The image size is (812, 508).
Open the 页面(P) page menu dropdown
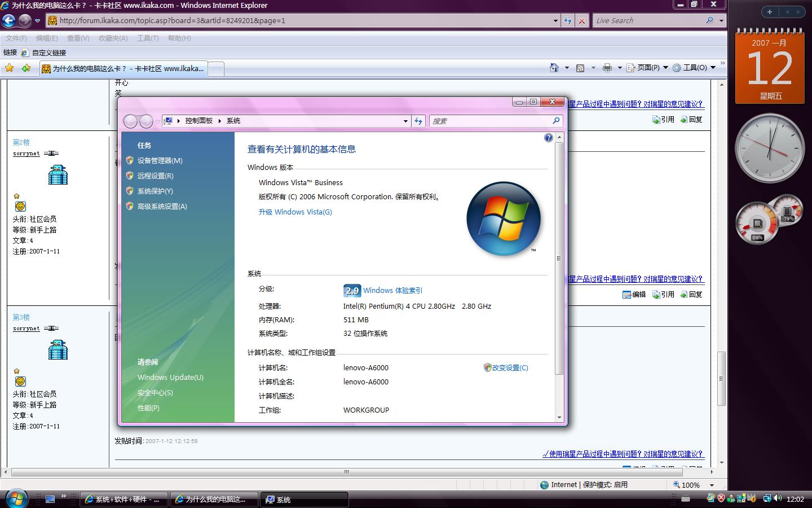point(647,68)
